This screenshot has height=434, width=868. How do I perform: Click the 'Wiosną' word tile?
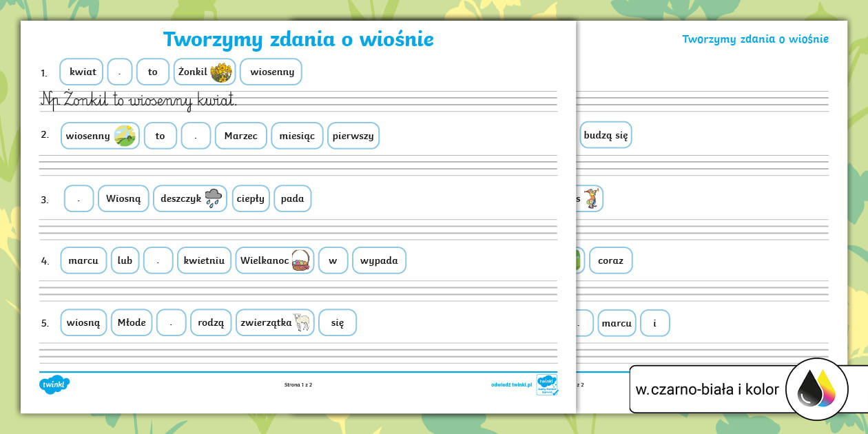[123, 198]
